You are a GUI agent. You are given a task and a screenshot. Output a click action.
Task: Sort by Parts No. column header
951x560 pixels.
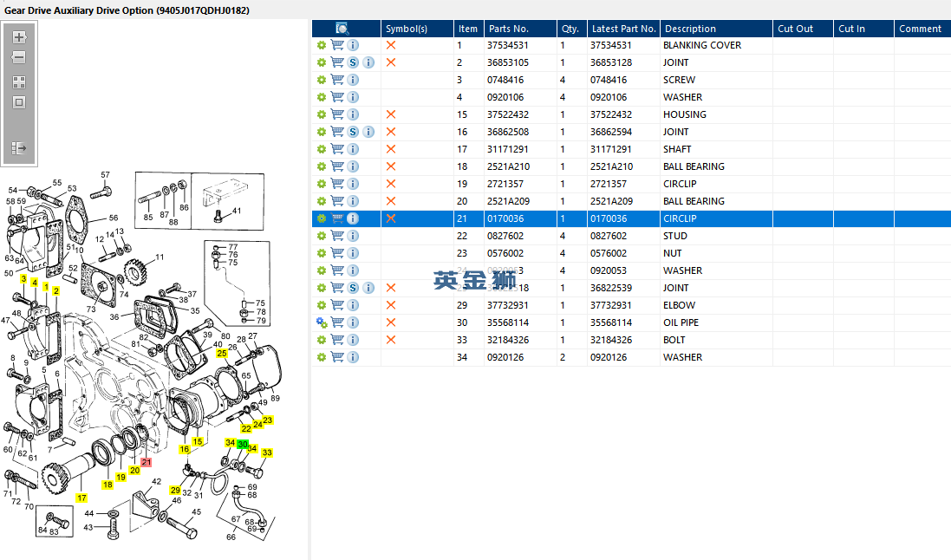click(508, 29)
